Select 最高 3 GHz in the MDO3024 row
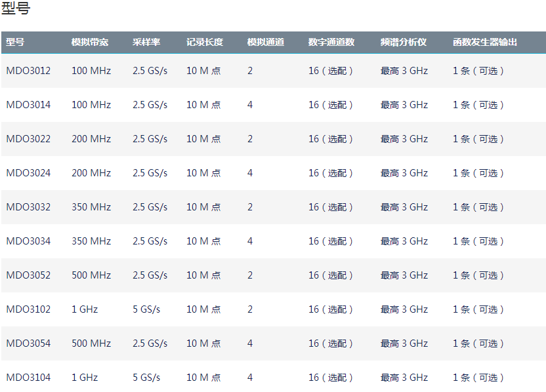546x392 pixels. tap(404, 173)
